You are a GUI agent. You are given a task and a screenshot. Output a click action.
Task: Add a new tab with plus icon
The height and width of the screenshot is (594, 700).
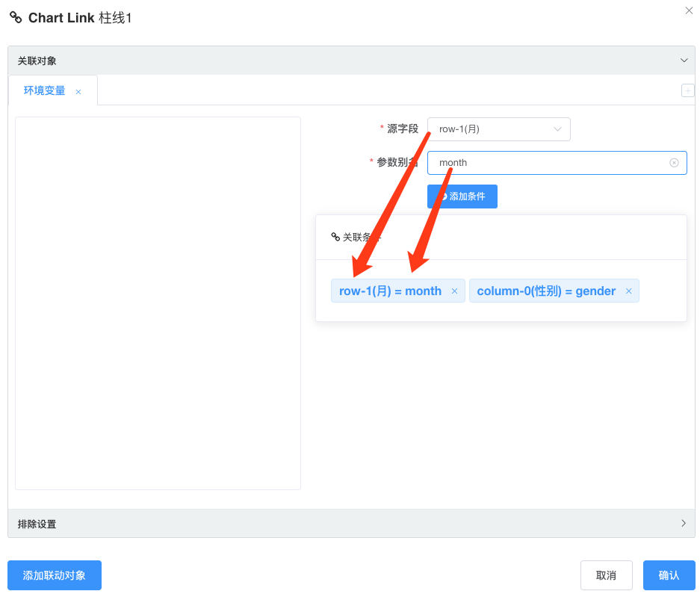pos(687,90)
